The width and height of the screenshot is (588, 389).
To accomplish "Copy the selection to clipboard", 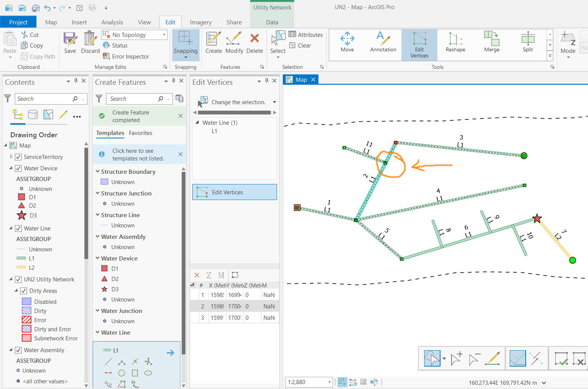I will (x=32, y=45).
